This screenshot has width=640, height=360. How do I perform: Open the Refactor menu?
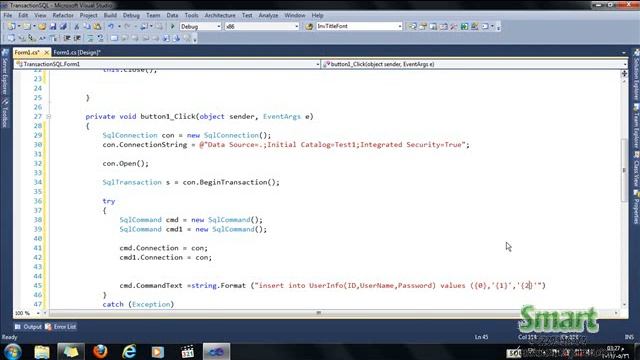tap(63, 16)
